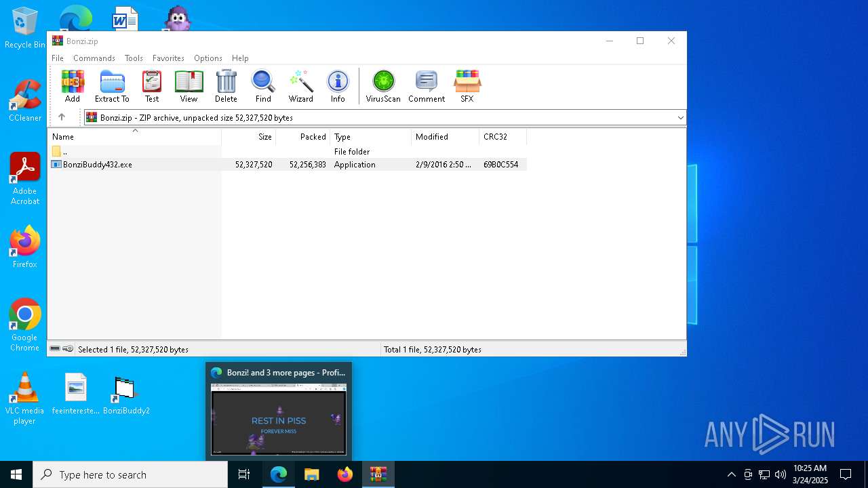Sort by CRC32 column header
The height and width of the screenshot is (488, 868).
tap(503, 137)
